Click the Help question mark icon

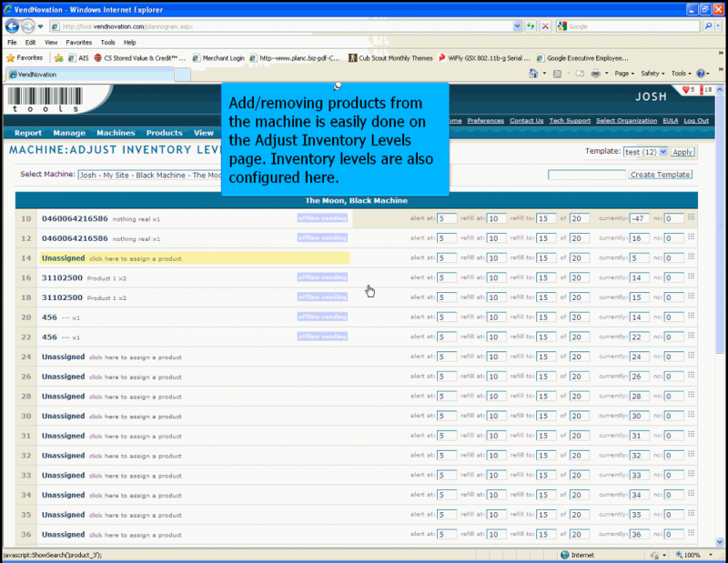[701, 74]
